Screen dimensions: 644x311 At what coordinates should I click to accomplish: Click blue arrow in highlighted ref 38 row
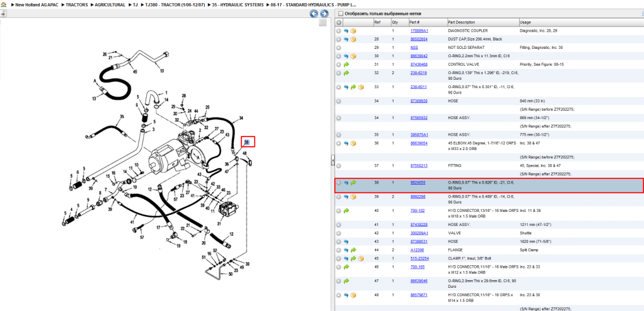346,183
